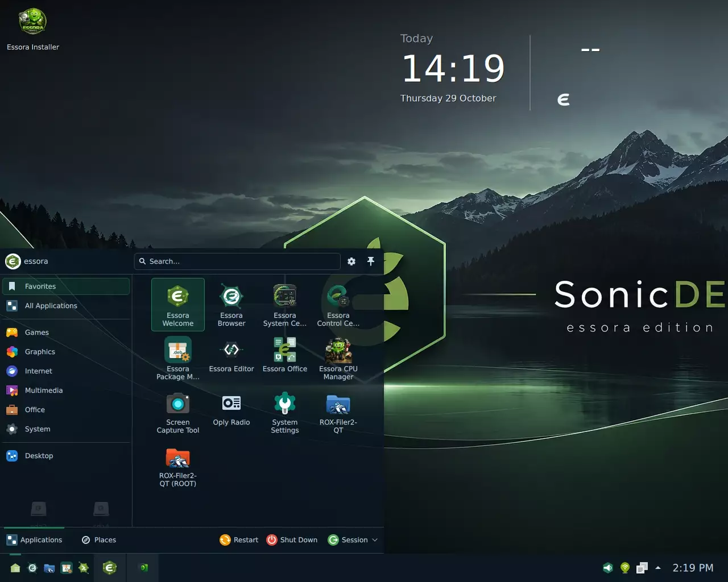The width and height of the screenshot is (728, 582).
Task: Switch to the Applications tab
Action: coord(35,540)
